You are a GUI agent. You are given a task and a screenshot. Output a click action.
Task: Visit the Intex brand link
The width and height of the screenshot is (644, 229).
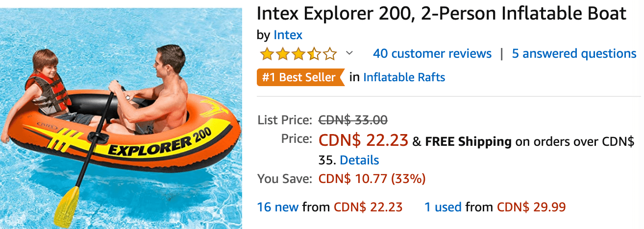tap(288, 35)
